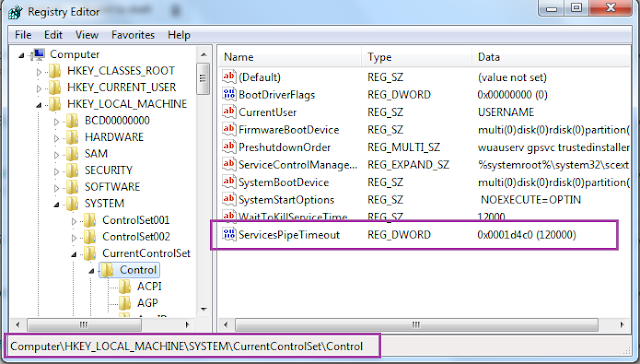Expand the ControlSet001 node
This screenshot has width=640, height=364.
click(x=74, y=221)
